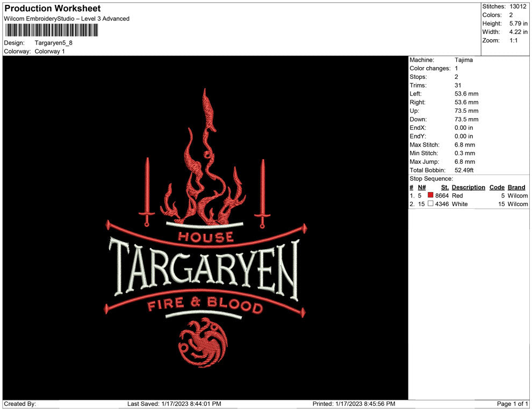The height and width of the screenshot is (409, 532).
Task: Click the Targaryen embroidery design preview
Action: coord(205,228)
